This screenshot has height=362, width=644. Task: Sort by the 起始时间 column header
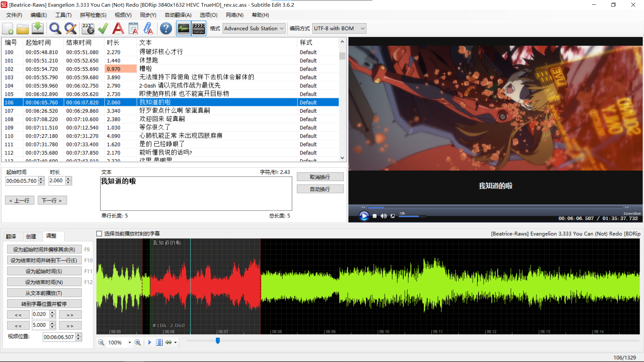pyautogui.click(x=43, y=43)
